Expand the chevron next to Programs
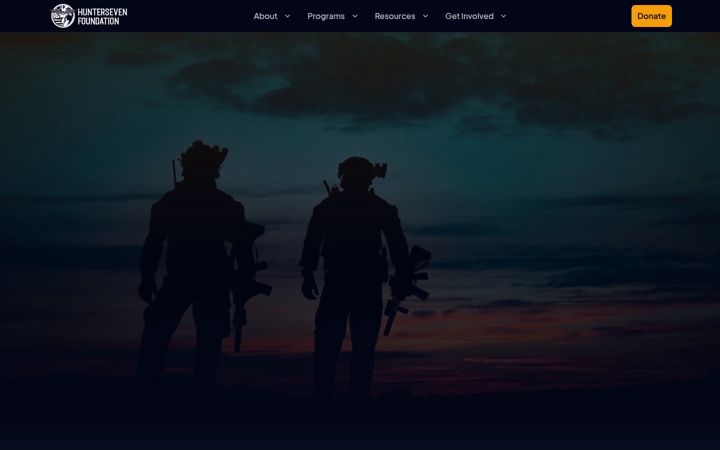The height and width of the screenshot is (450, 720). pos(355,16)
